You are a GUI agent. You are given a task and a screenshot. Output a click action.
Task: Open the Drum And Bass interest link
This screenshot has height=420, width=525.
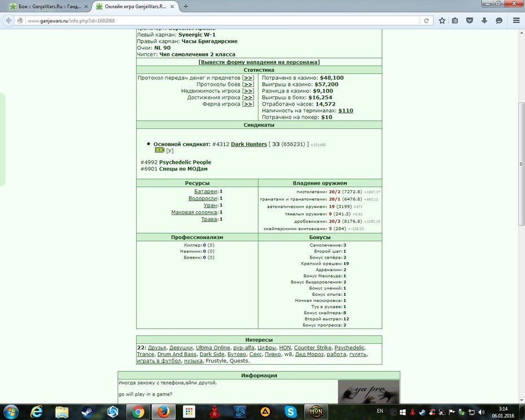177,355
